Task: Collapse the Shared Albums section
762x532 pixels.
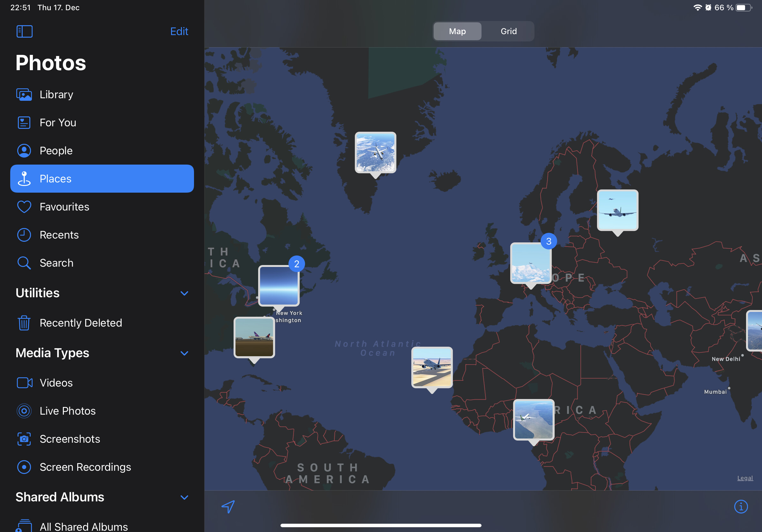Action: [x=184, y=497]
